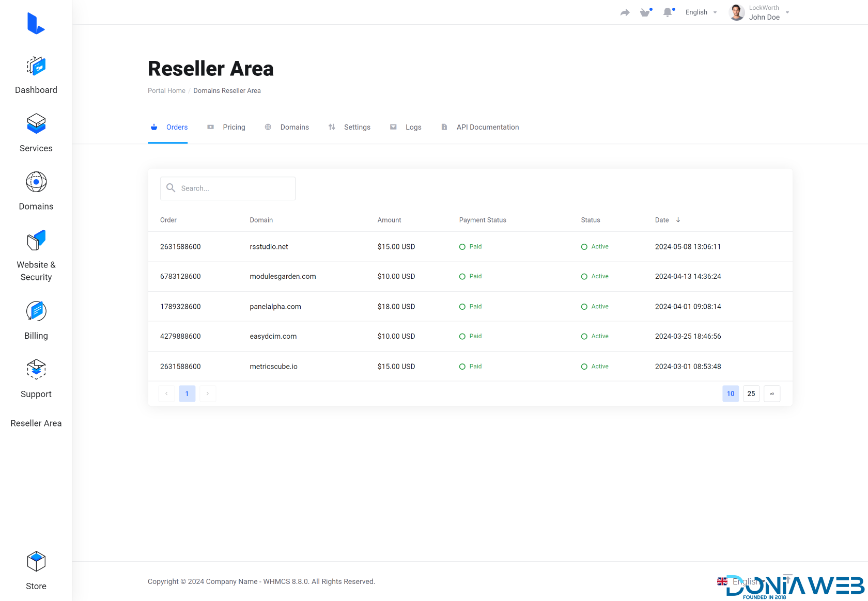The width and height of the screenshot is (868, 601).
Task: Click John Doe's avatar picture
Action: coord(736,12)
